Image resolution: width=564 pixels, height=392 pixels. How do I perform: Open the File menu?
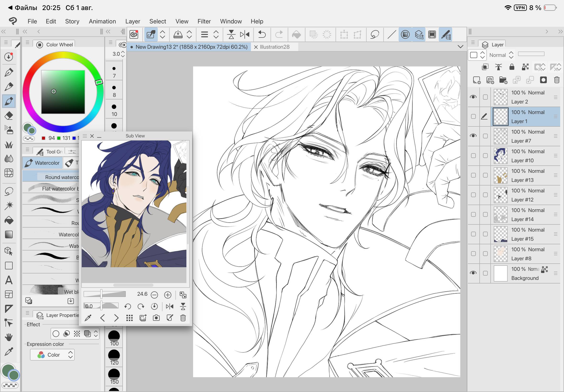32,21
